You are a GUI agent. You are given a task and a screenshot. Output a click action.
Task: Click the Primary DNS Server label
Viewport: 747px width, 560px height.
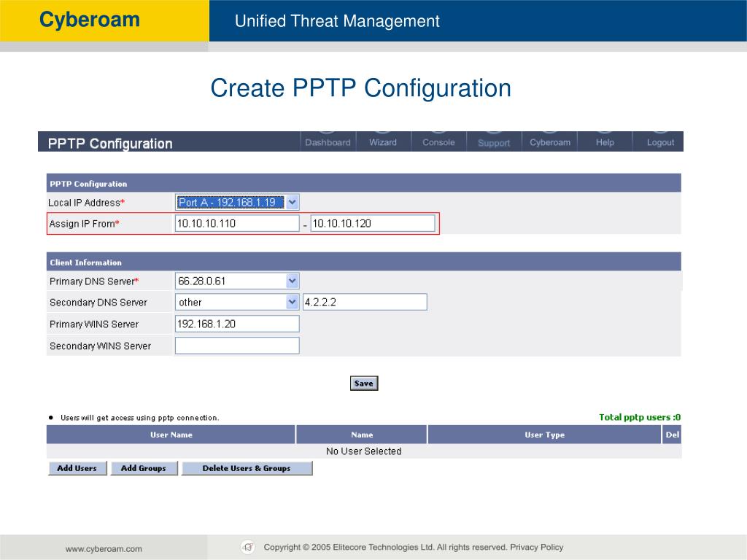point(94,281)
